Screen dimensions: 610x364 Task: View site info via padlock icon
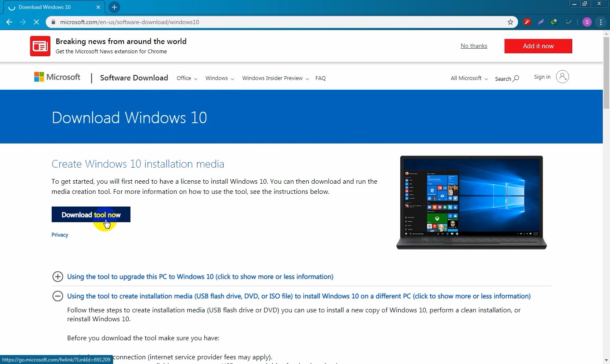53,22
